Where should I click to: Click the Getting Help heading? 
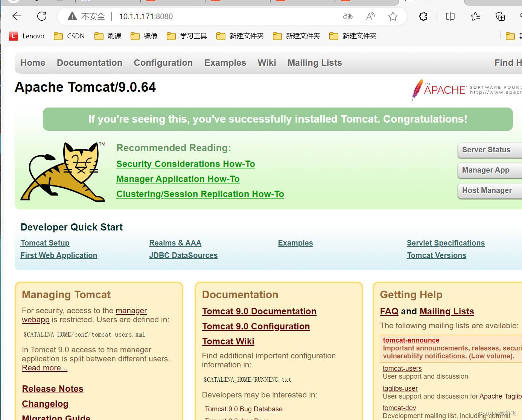(x=411, y=295)
